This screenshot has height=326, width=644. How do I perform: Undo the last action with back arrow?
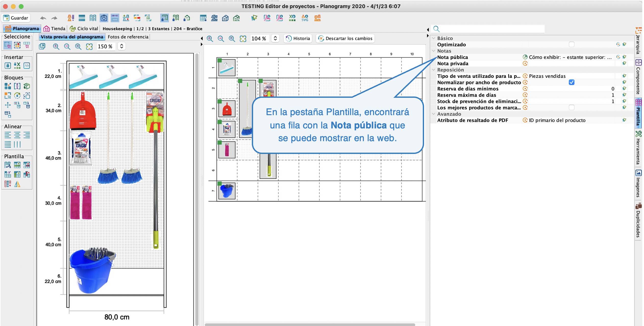43,18
